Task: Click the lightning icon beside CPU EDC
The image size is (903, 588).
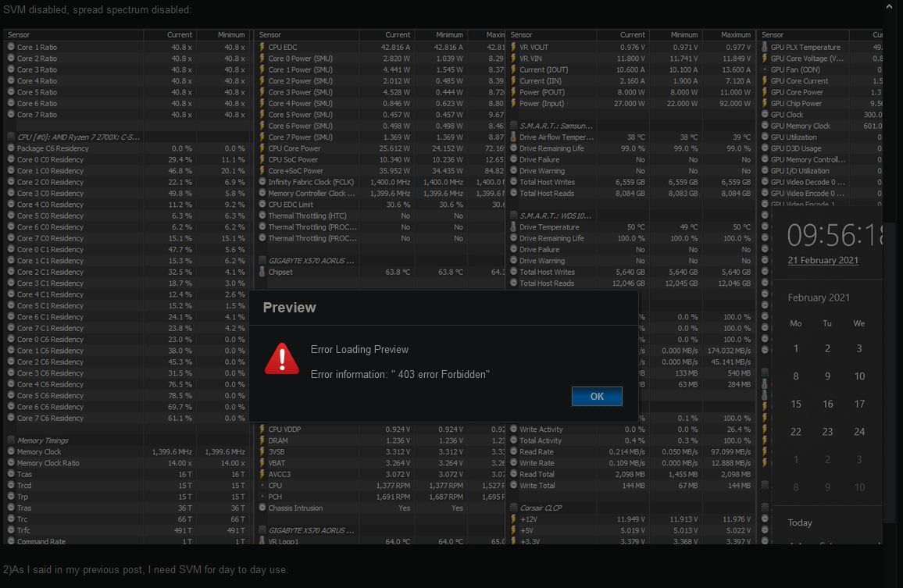Action: pyautogui.click(x=262, y=47)
